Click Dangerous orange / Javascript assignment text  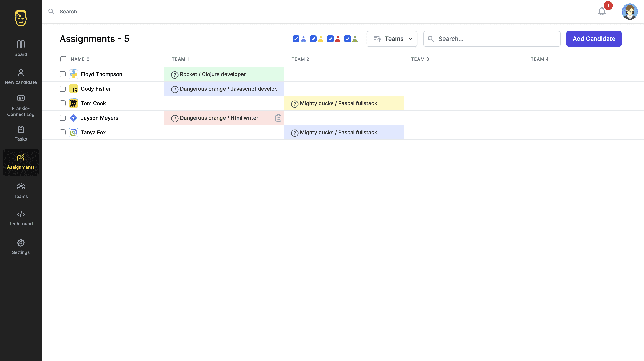point(228,89)
